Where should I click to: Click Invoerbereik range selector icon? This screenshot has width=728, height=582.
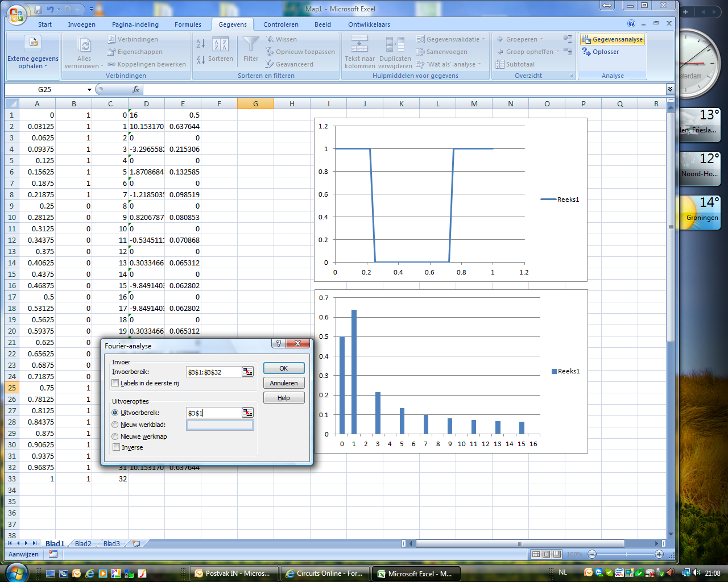[247, 372]
